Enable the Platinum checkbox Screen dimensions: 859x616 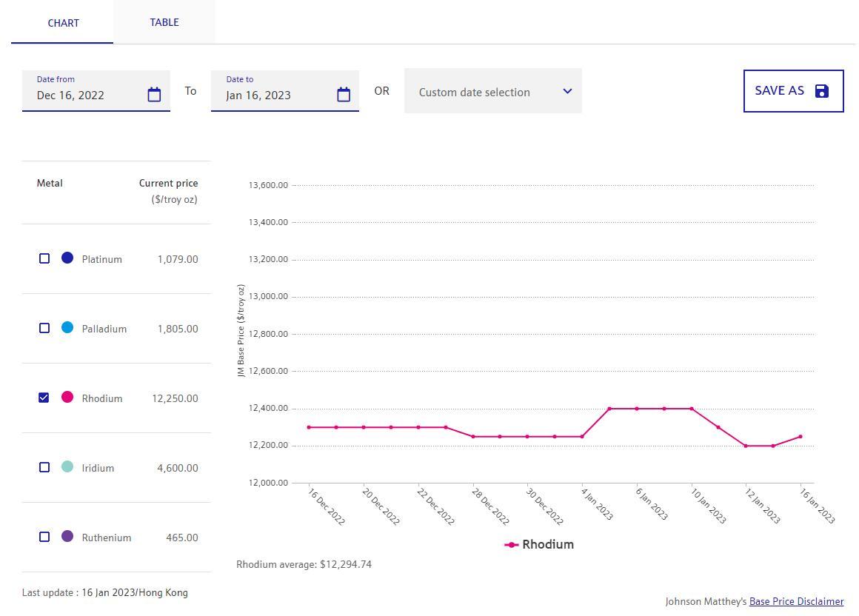[44, 258]
